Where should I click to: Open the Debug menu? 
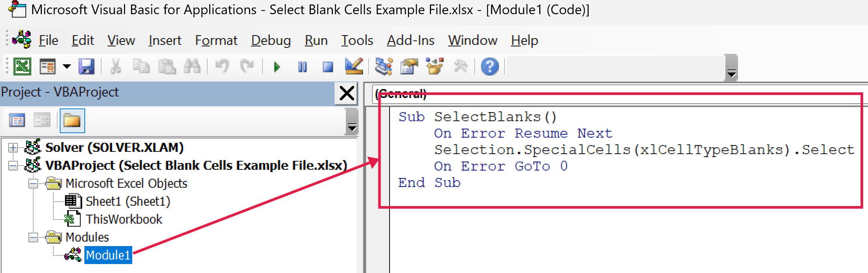tap(271, 40)
